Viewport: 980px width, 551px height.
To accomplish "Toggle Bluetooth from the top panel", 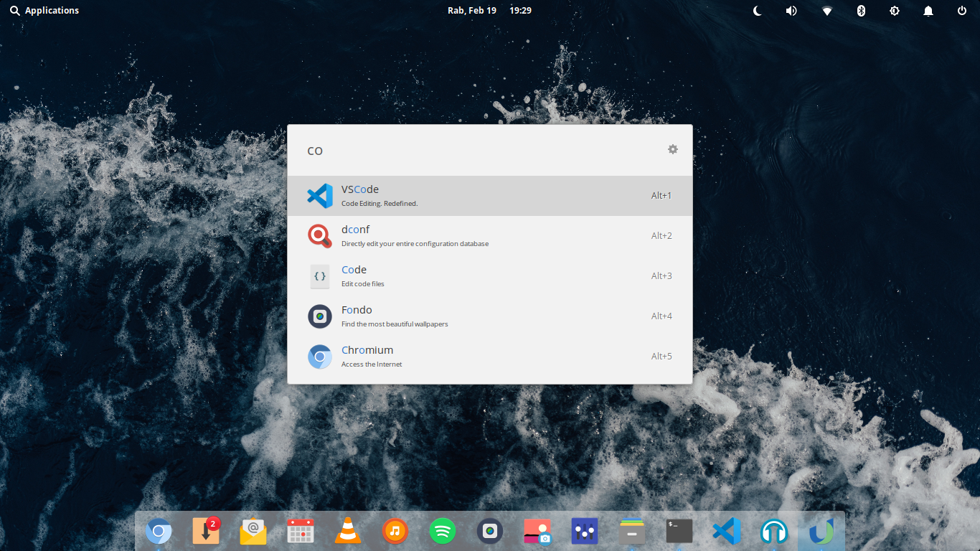I will click(x=860, y=10).
